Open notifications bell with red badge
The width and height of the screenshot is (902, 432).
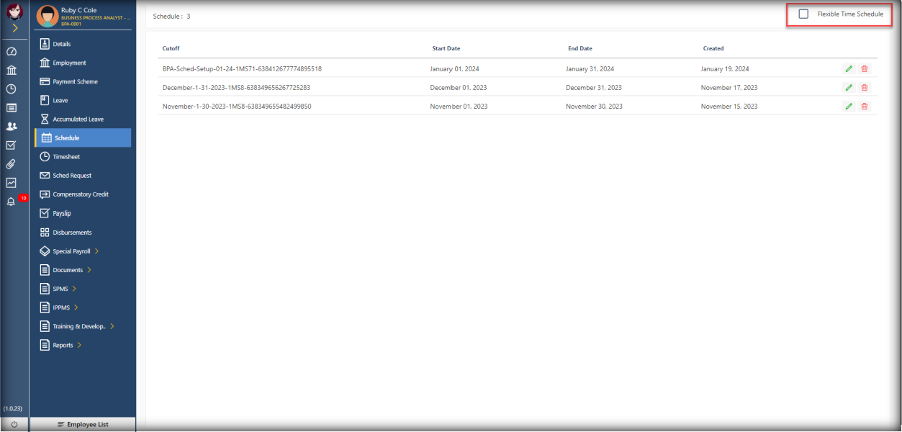click(11, 201)
